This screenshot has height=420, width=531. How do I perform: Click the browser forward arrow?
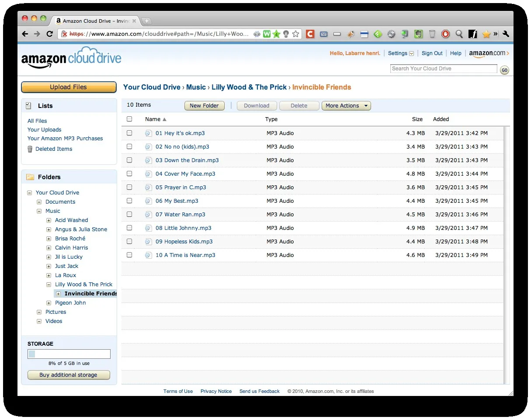[x=37, y=34]
